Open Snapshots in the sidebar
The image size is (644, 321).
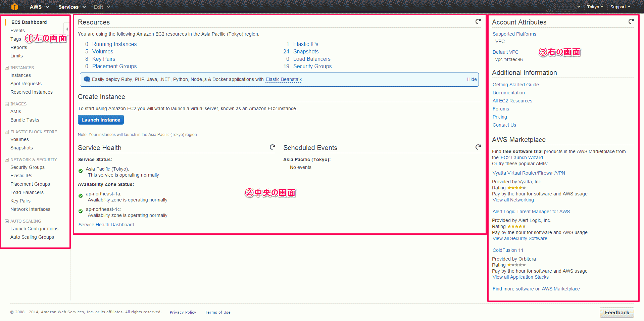(21, 148)
